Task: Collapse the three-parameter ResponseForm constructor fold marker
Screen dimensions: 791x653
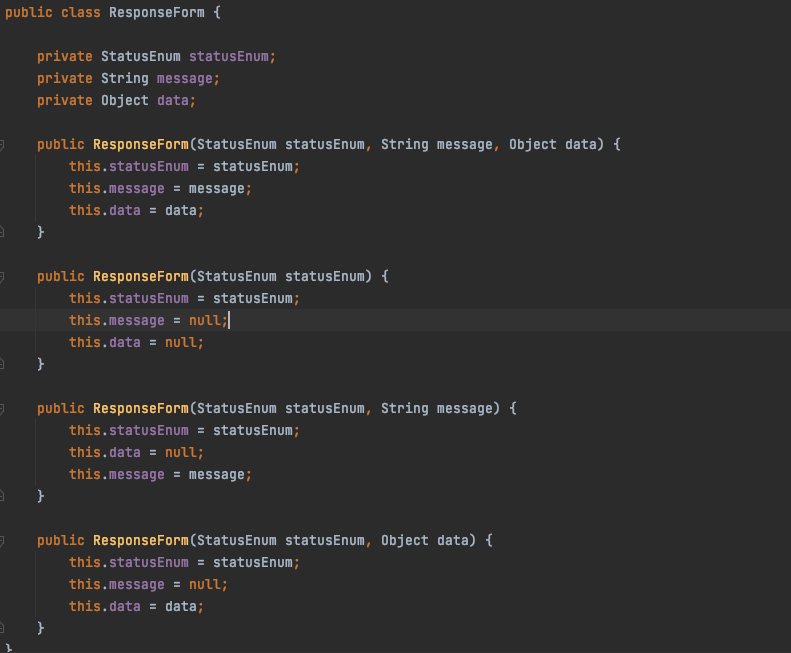Action: pyautogui.click(x=2, y=145)
